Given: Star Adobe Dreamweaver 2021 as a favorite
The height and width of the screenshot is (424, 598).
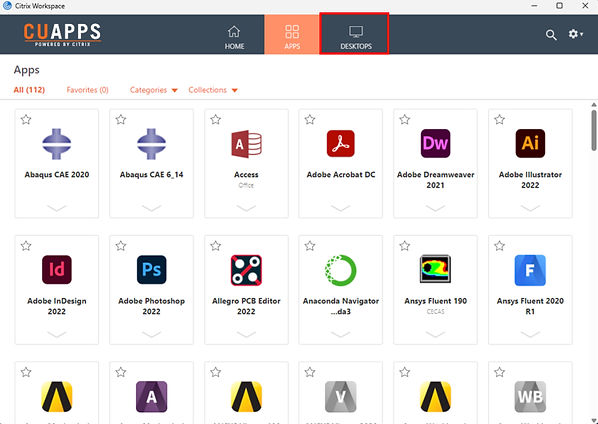Looking at the screenshot, I should coord(405,119).
